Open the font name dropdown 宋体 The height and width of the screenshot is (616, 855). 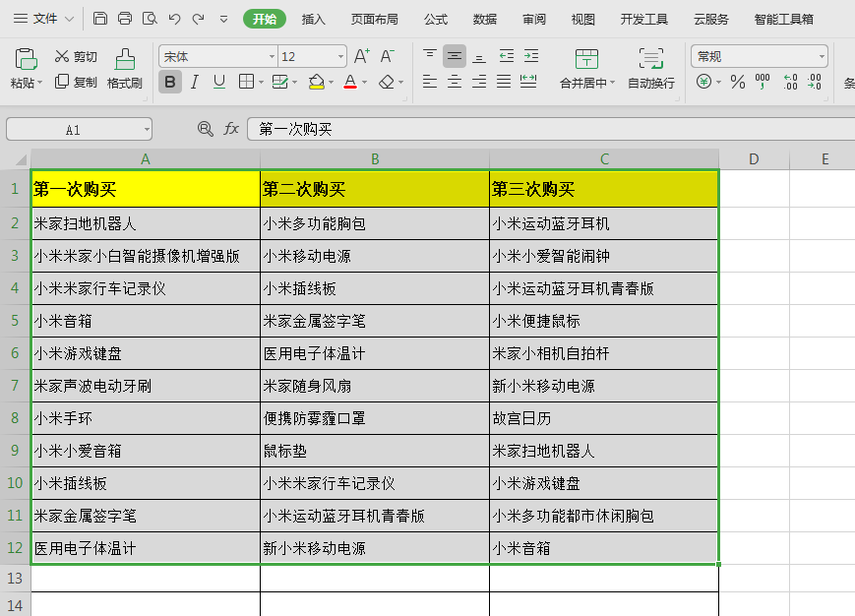[x=272, y=56]
